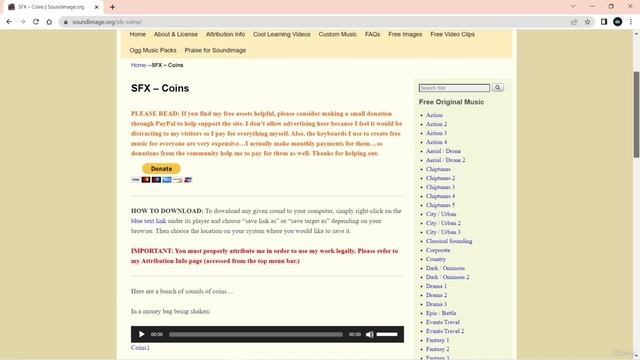Download the Coins1 link
This screenshot has width=640, height=360.
(140, 347)
